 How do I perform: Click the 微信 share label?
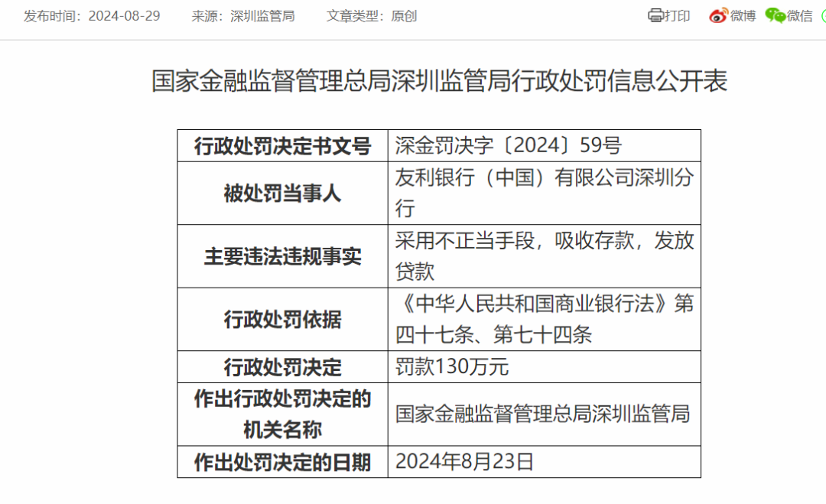(x=800, y=16)
